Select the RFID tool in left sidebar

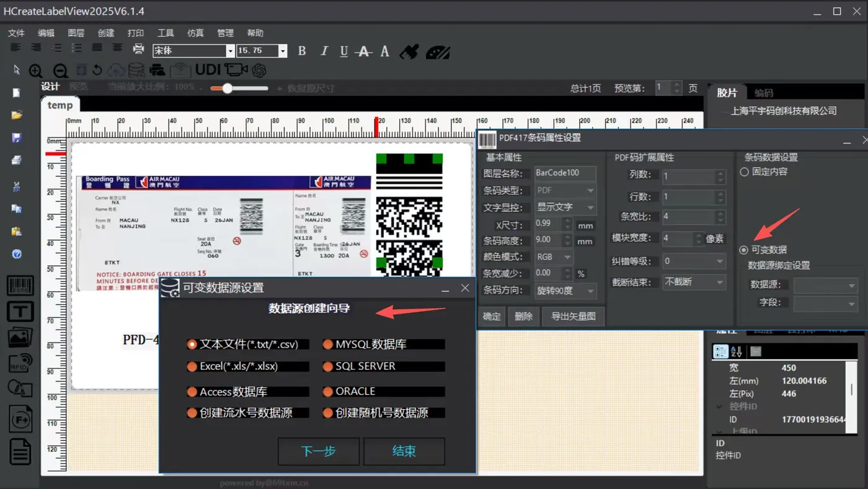pos(20,363)
